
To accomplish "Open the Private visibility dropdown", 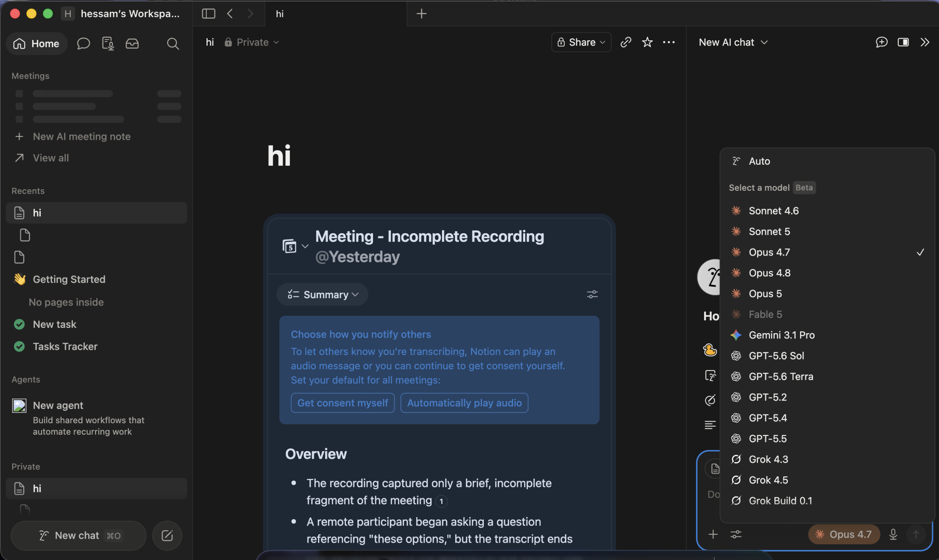I will pos(252,42).
